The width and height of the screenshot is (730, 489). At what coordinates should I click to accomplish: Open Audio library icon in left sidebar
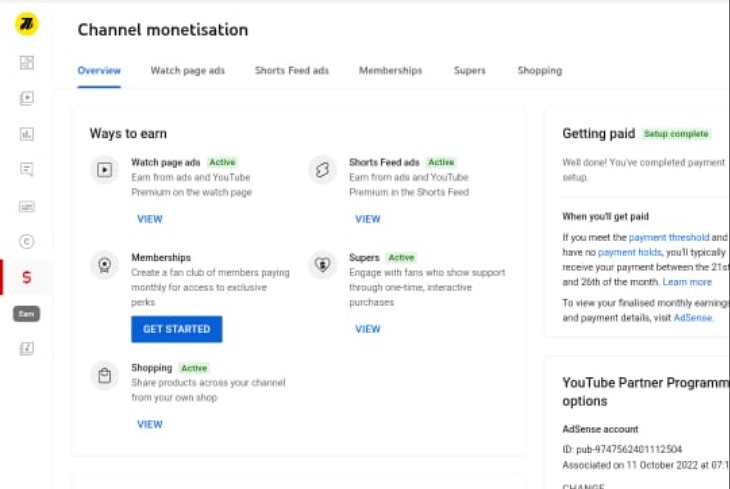coord(27,348)
